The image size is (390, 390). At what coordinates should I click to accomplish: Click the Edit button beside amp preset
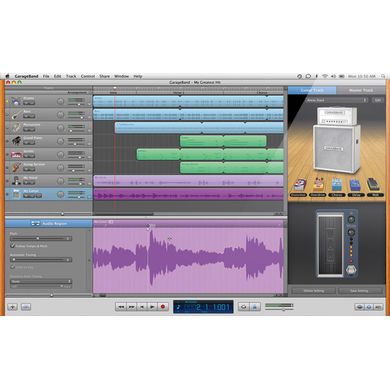(378, 100)
